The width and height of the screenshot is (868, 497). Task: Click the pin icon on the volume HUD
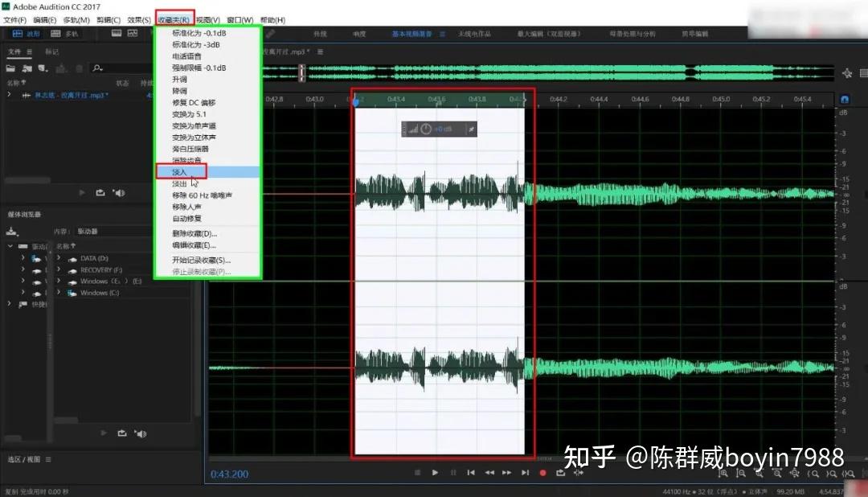(472, 129)
